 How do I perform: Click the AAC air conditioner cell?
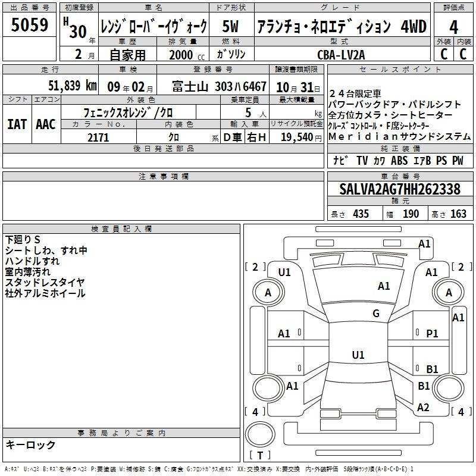pos(46,124)
